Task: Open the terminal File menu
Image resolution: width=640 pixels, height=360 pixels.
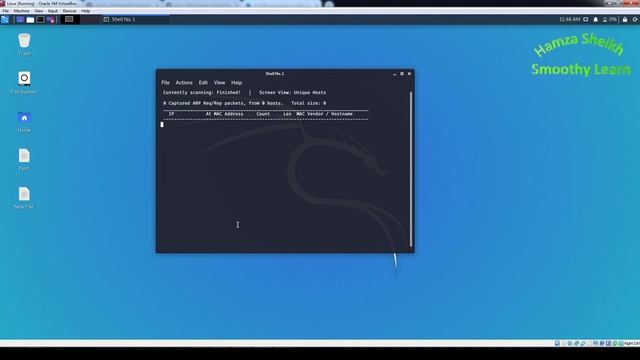Action: [165, 82]
